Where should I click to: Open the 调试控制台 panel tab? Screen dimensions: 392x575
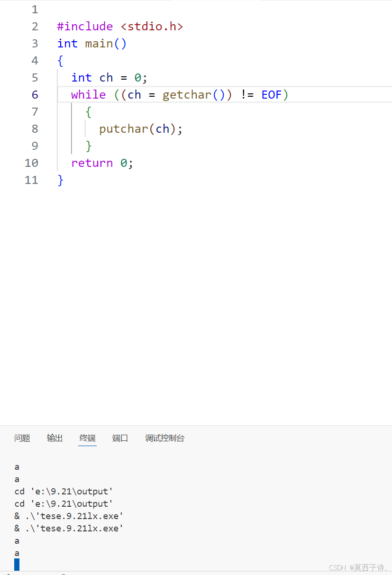click(x=164, y=438)
